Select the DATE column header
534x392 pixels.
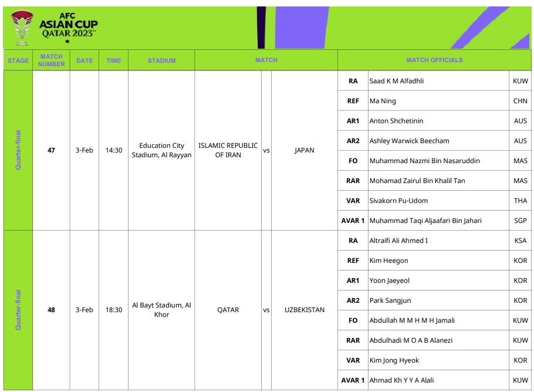click(x=85, y=60)
